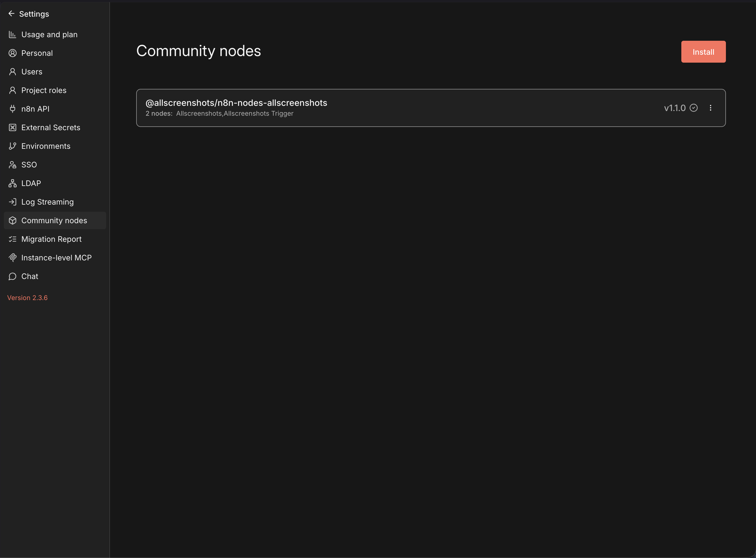756x558 pixels.
Task: Click the n8n API plug icon
Action: (13, 109)
